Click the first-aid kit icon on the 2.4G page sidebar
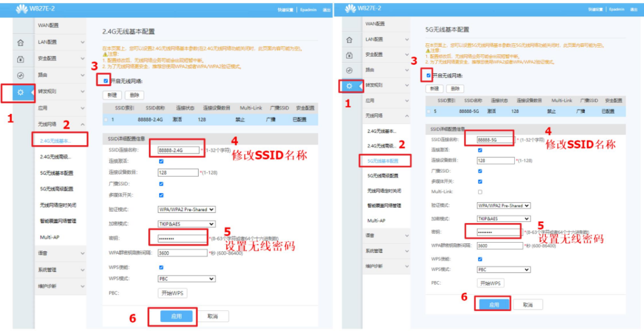The image size is (644, 331). click(20, 59)
